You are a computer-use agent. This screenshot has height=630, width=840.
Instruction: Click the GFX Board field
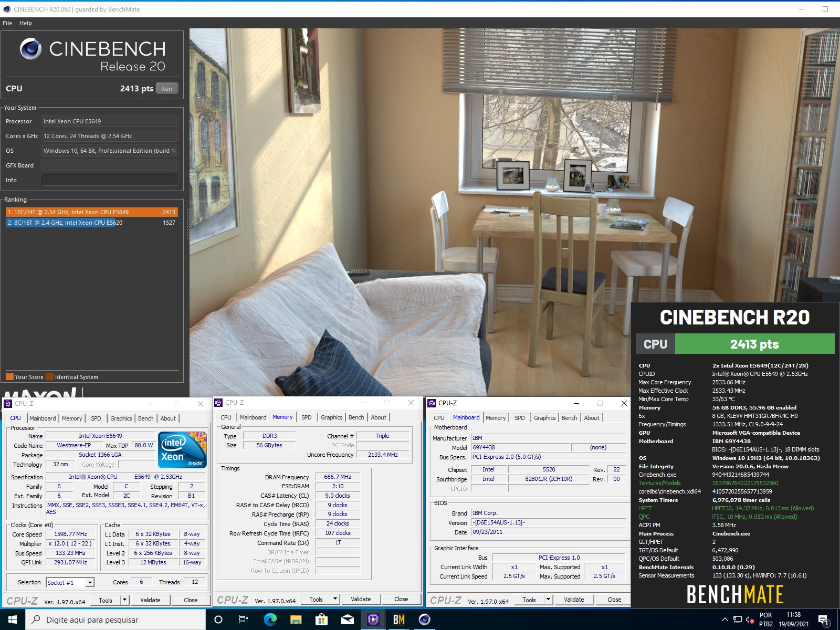[x=109, y=165]
